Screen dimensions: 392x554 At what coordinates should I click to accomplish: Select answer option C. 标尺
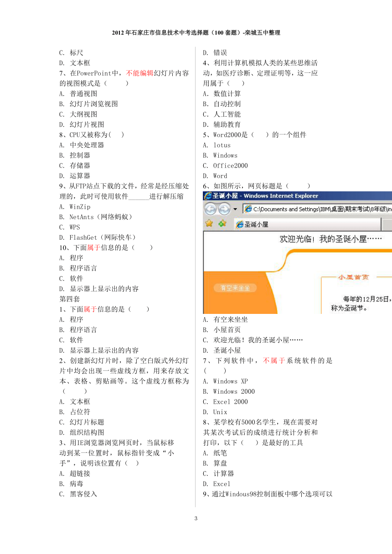pos(71,53)
